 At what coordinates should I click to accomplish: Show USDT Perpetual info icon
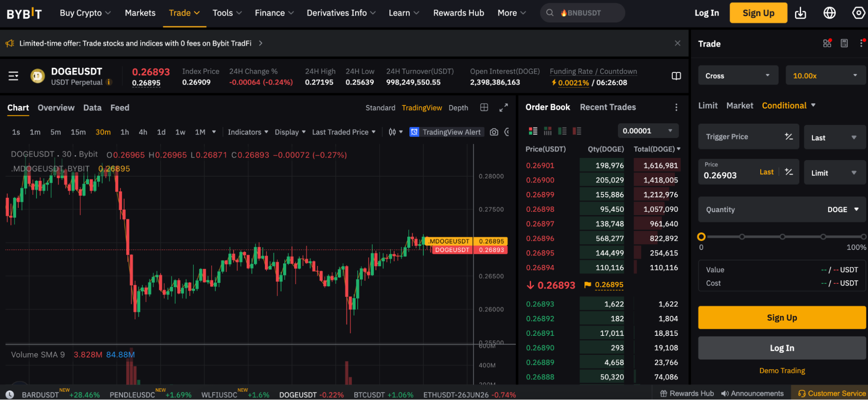109,82
